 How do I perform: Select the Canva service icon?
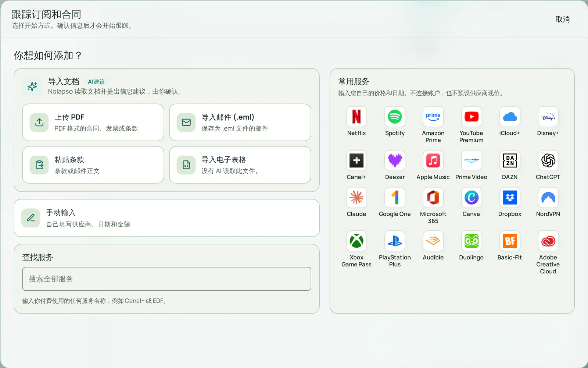(471, 198)
